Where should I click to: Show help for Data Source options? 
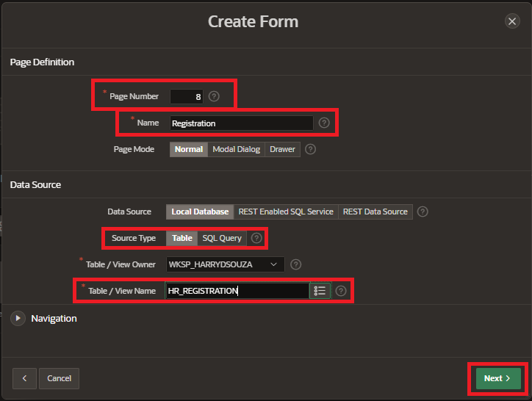pos(422,212)
